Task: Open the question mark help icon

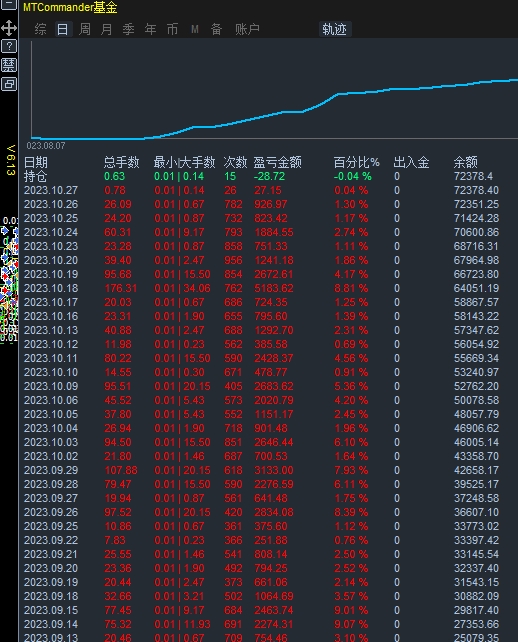Action: click(9, 46)
